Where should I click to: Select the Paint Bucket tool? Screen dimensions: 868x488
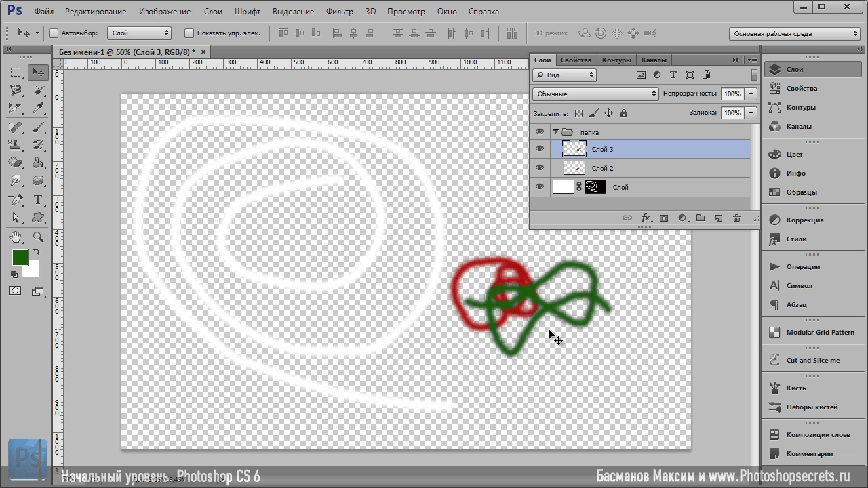coord(38,163)
